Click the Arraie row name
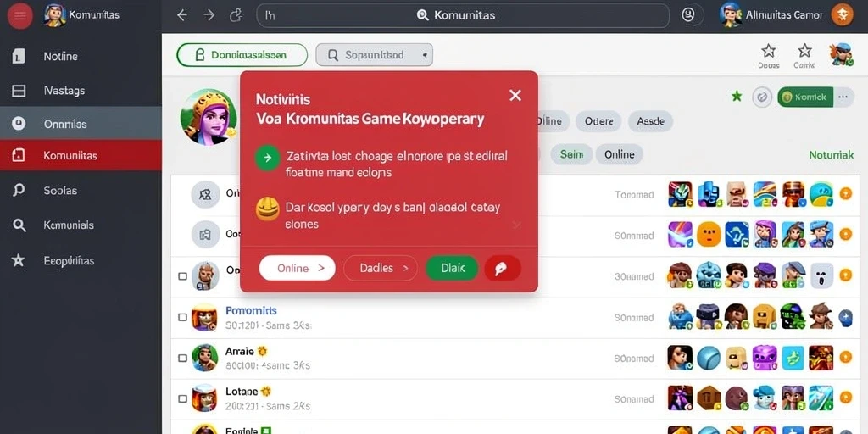 coord(240,351)
